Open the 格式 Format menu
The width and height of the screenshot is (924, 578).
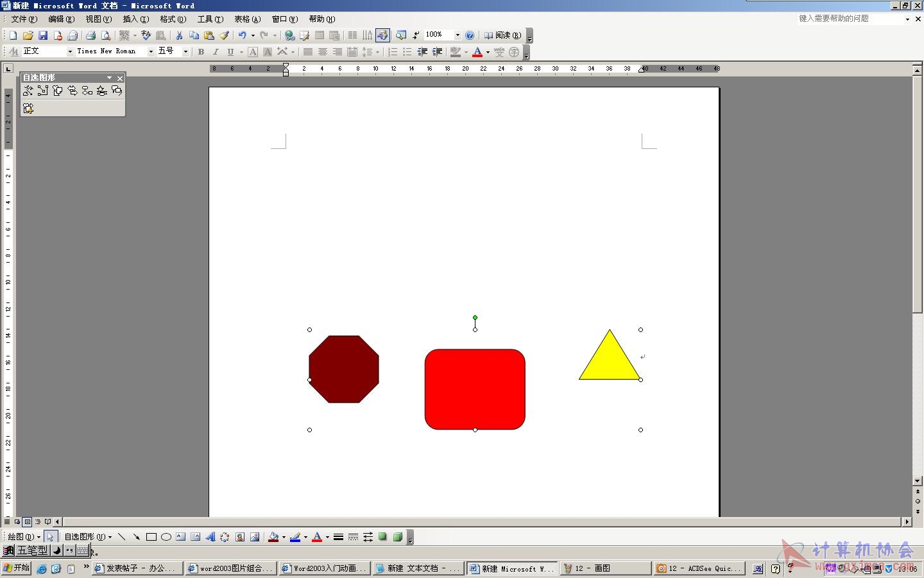[173, 19]
